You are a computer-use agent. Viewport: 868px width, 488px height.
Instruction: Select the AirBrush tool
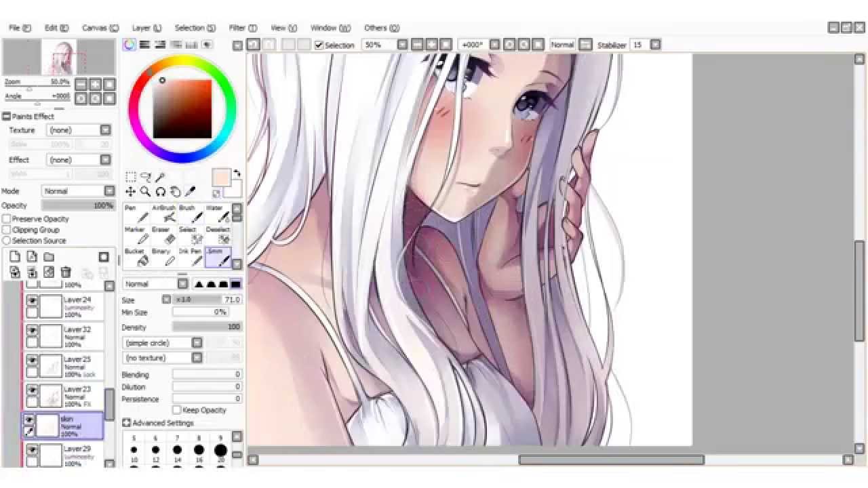click(x=163, y=213)
